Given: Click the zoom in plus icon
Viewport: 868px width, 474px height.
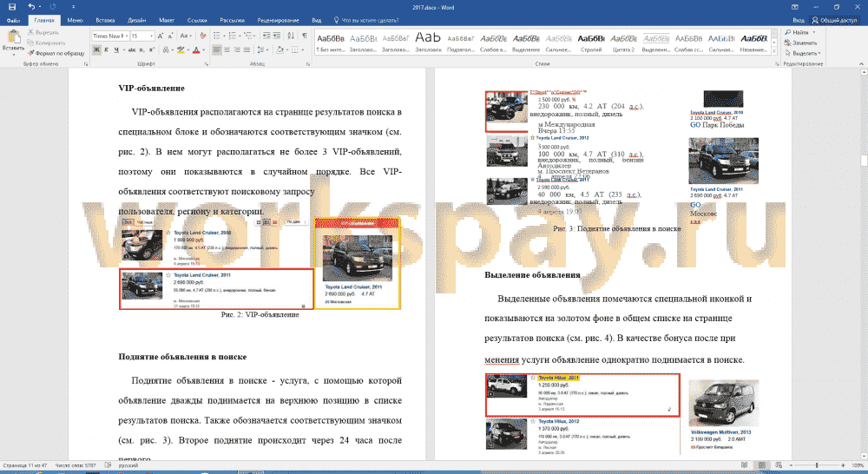Looking at the screenshot, I should coord(843,465).
